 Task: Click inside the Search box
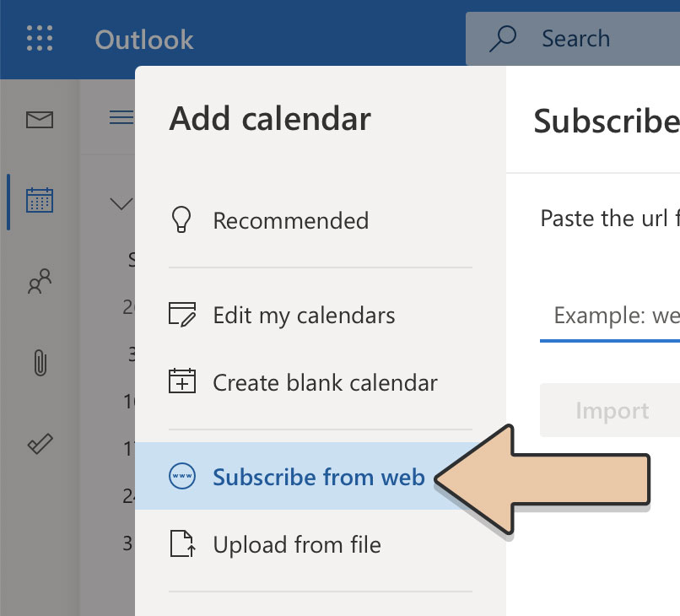point(573,39)
